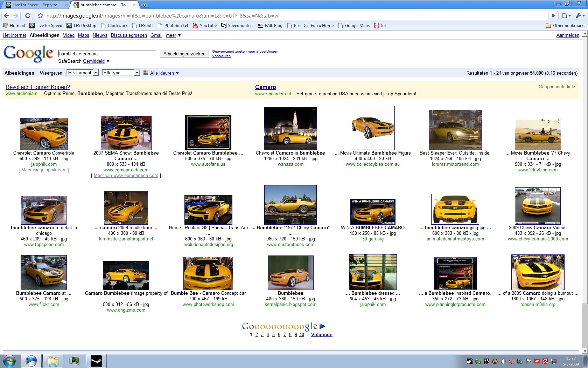Open Gmail from the Google navigation
This screenshot has width=588, height=368.
coord(156,35)
